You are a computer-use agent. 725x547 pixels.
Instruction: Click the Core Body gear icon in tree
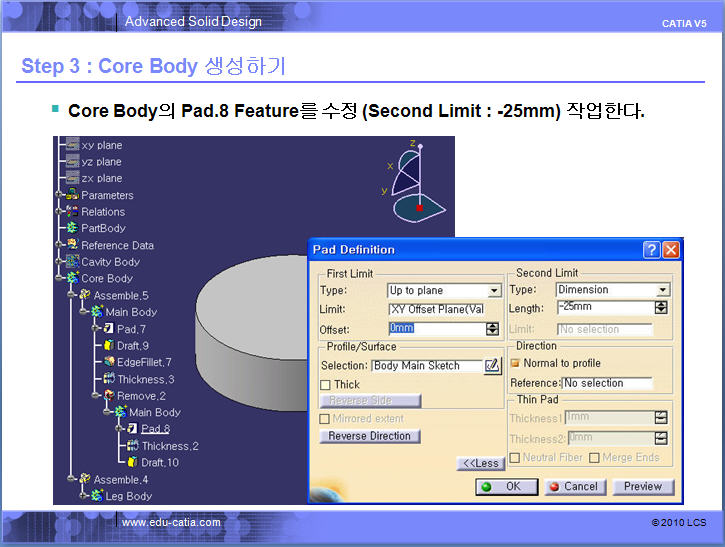pos(72,278)
